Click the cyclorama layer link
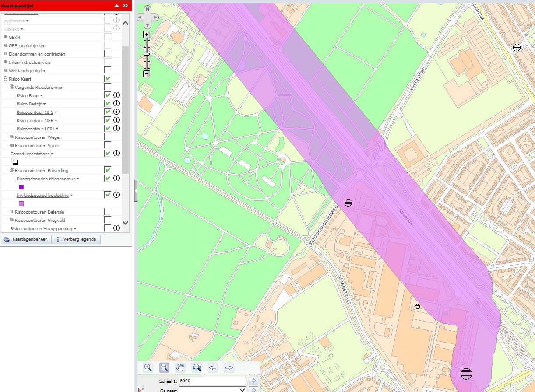The image size is (535, 392). [x=14, y=21]
